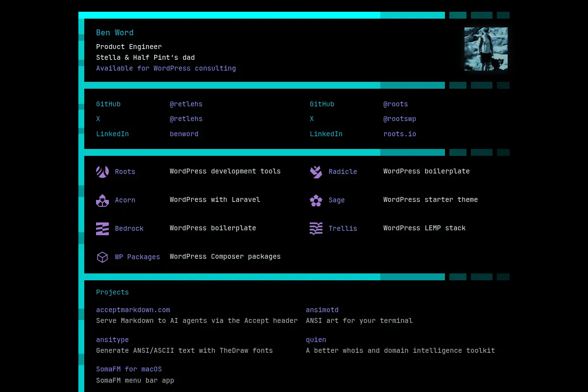This screenshot has height=392, width=588.
Task: Open the benword LinkedIn profile link
Action: (x=184, y=134)
